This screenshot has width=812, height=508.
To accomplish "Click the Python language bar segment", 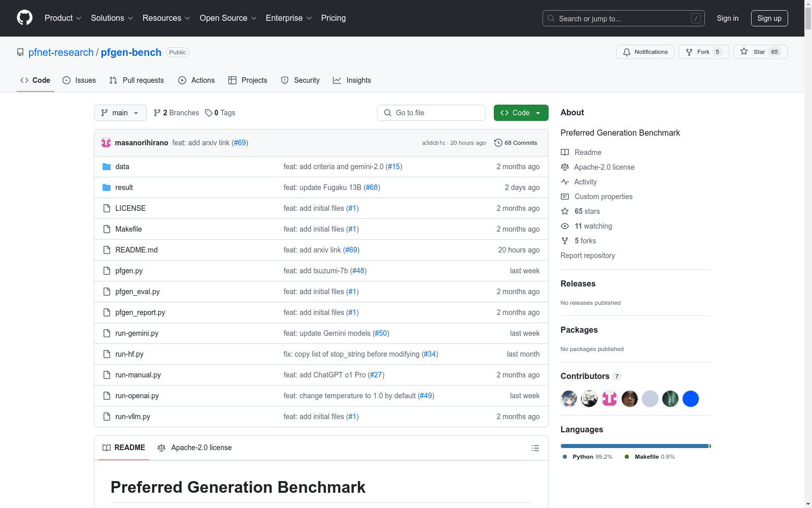I will (634, 446).
